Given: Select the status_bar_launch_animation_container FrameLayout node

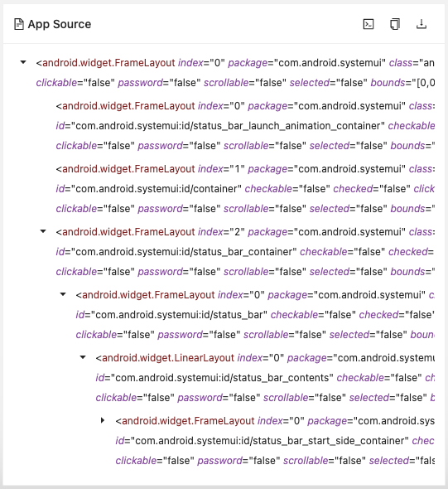Looking at the screenshot, I should pyautogui.click(x=245, y=126).
